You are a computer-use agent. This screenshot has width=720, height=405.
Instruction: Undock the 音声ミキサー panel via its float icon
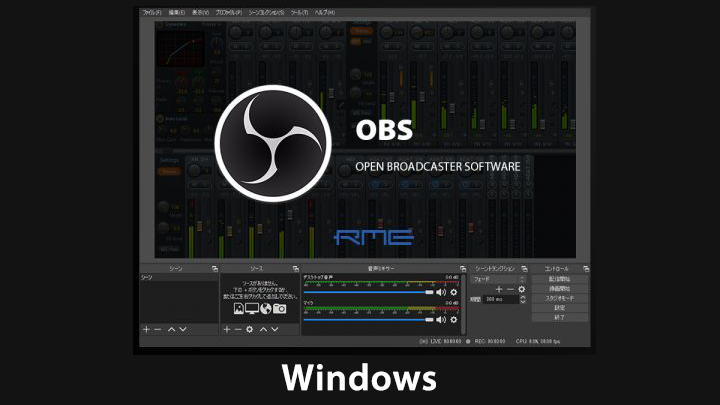coord(462,269)
